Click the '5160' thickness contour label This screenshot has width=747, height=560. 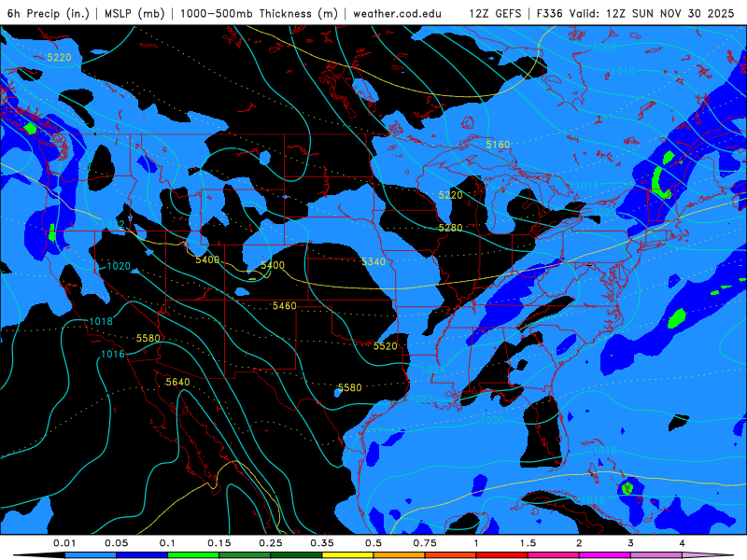pos(498,145)
